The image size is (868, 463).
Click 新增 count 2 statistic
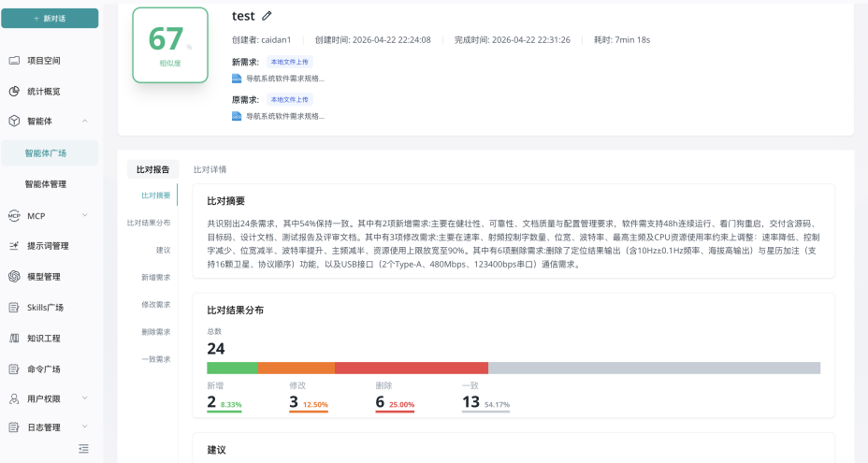224,402
